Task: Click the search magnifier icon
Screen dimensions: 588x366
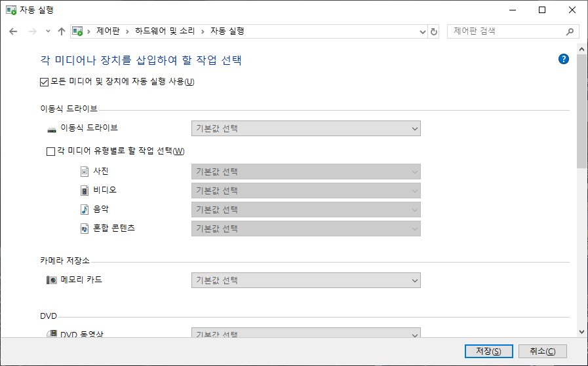Action: [x=570, y=32]
